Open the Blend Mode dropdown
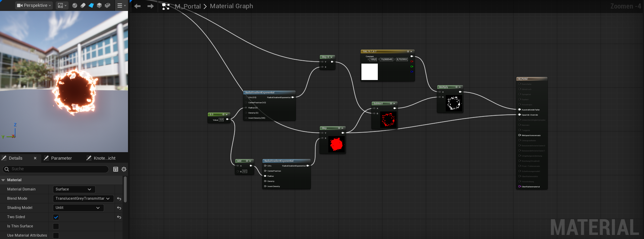 [x=83, y=198]
